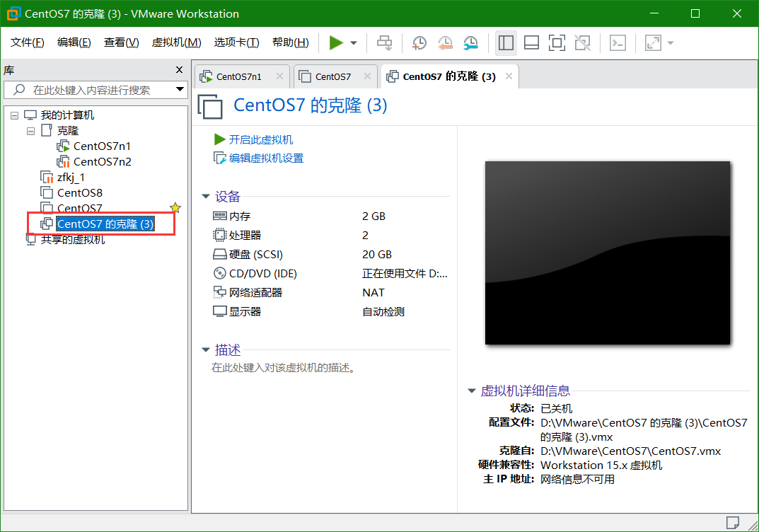Viewport: 759px width, 532px height.
Task: Click Workstation 15.x 虚拟机 compatibility text
Action: (x=601, y=466)
